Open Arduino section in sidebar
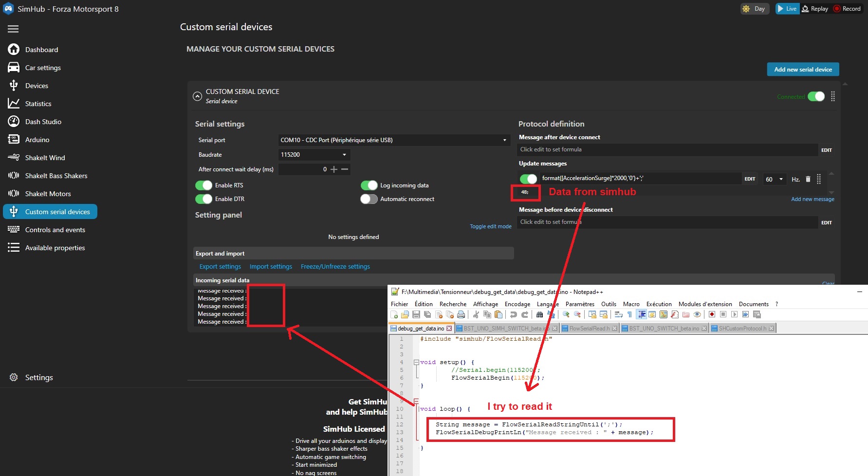 37,140
